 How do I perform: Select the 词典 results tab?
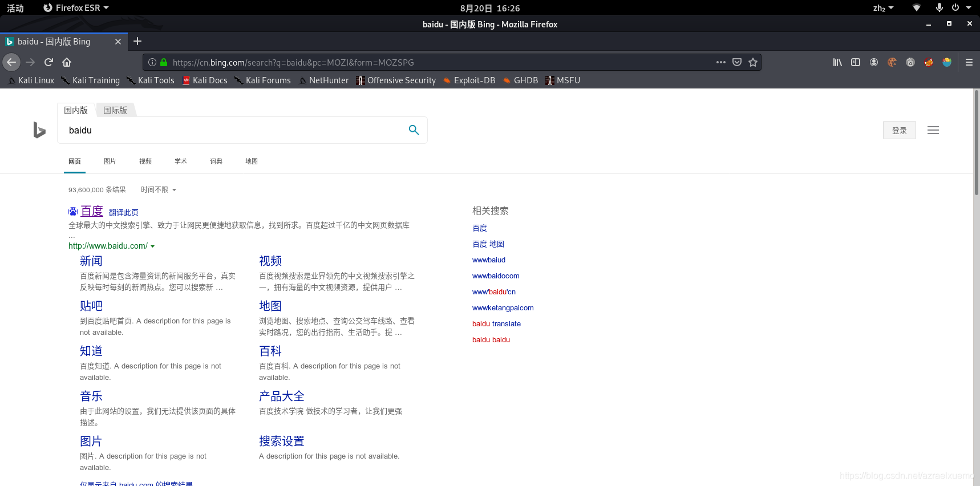216,161
